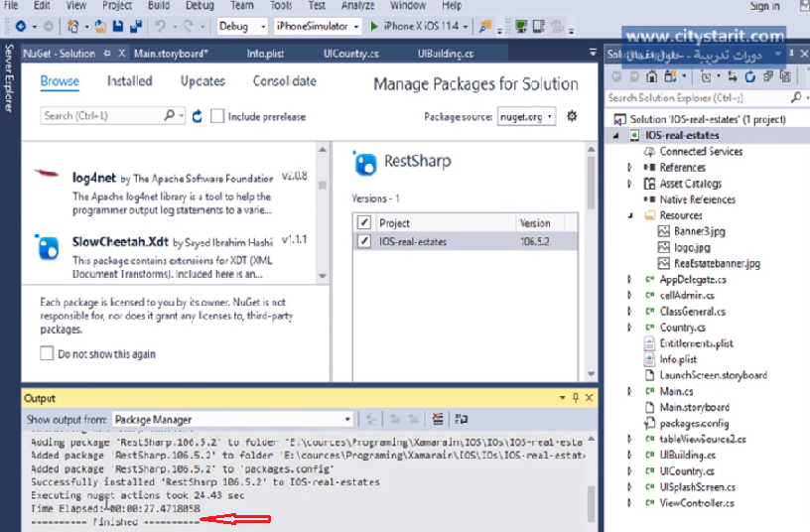
Task: Open the iPhone X iOS 11.4 device dropdown arrow
Action: 466,27
